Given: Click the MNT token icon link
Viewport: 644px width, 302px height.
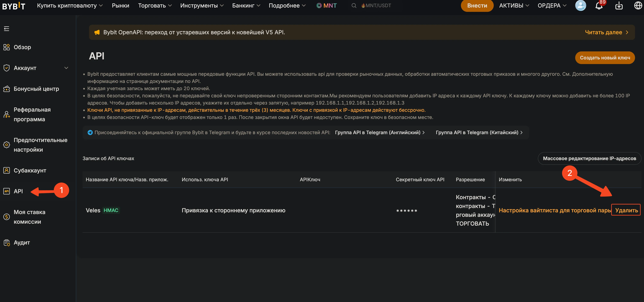Looking at the screenshot, I should pos(326,5).
